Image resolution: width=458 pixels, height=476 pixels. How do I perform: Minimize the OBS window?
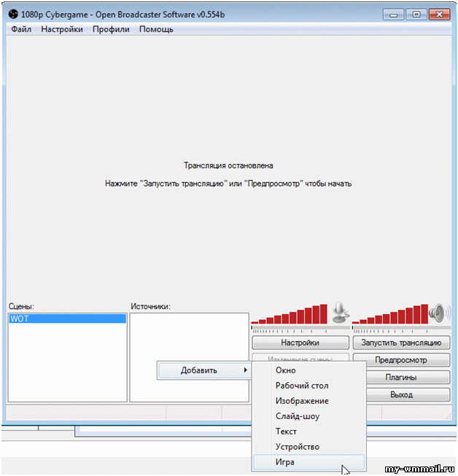click(x=394, y=15)
